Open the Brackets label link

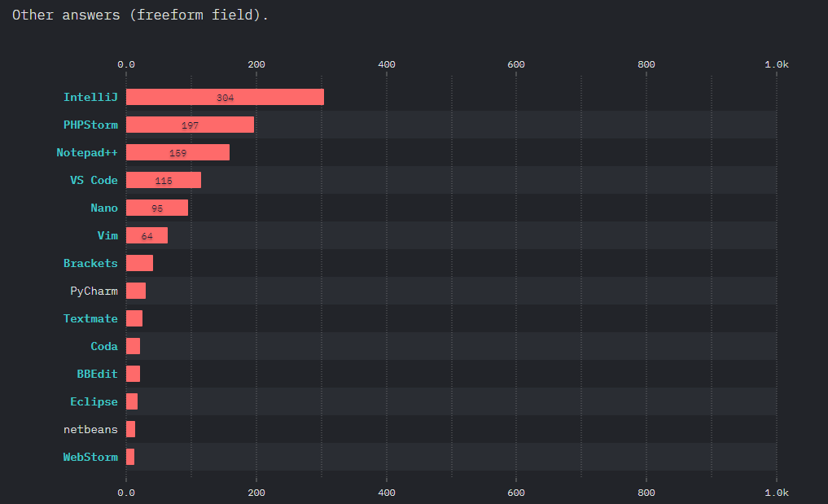point(90,263)
